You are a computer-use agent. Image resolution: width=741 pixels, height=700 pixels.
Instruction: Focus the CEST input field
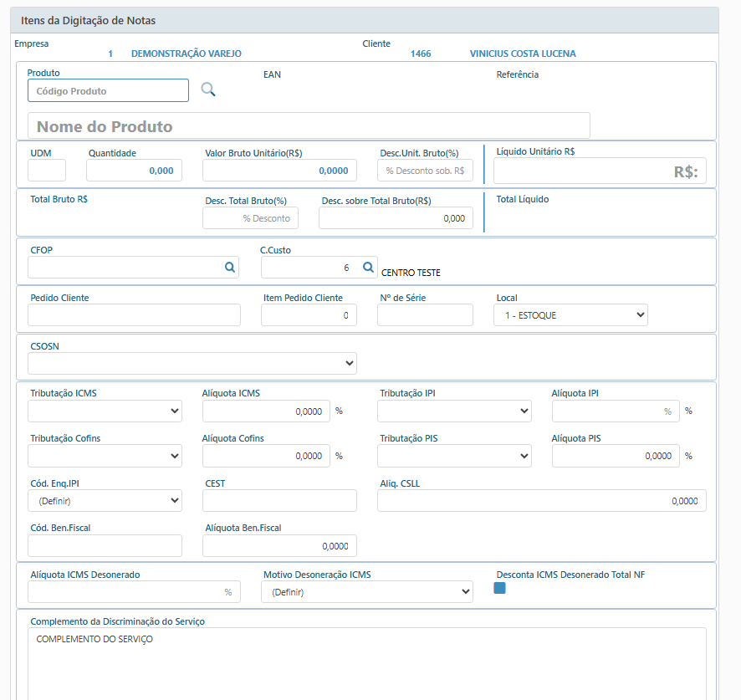[x=279, y=501]
